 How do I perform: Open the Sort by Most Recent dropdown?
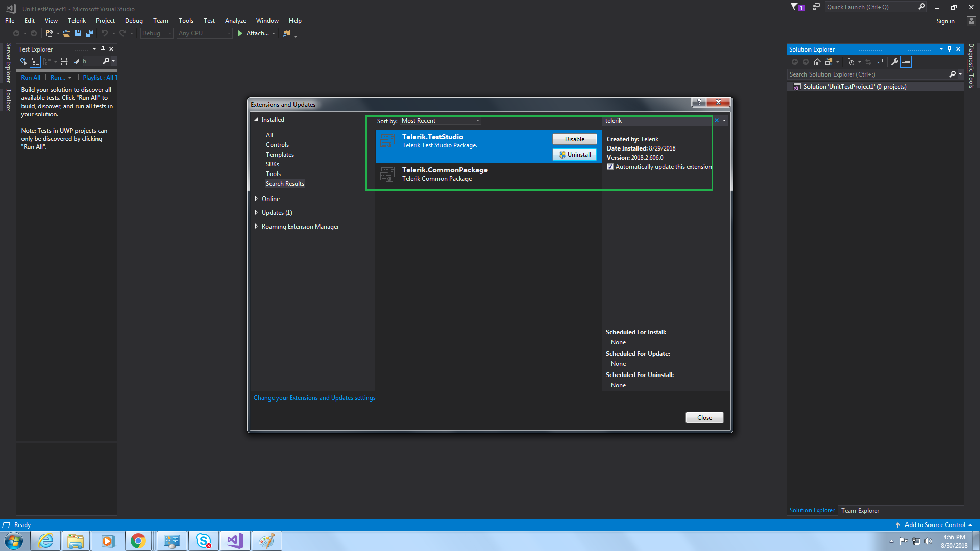point(440,121)
